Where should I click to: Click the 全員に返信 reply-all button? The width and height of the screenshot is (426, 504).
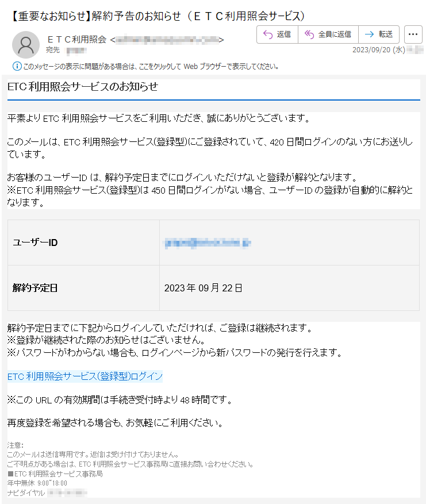(328, 34)
